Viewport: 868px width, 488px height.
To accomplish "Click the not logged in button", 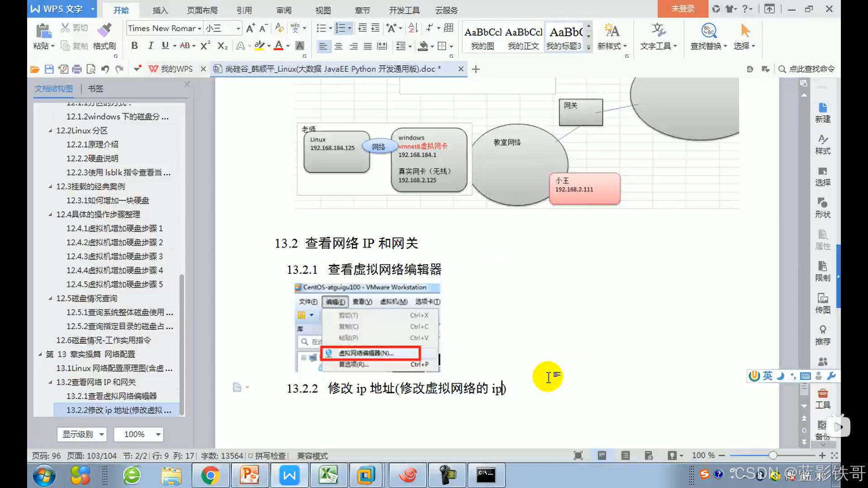I will point(682,9).
